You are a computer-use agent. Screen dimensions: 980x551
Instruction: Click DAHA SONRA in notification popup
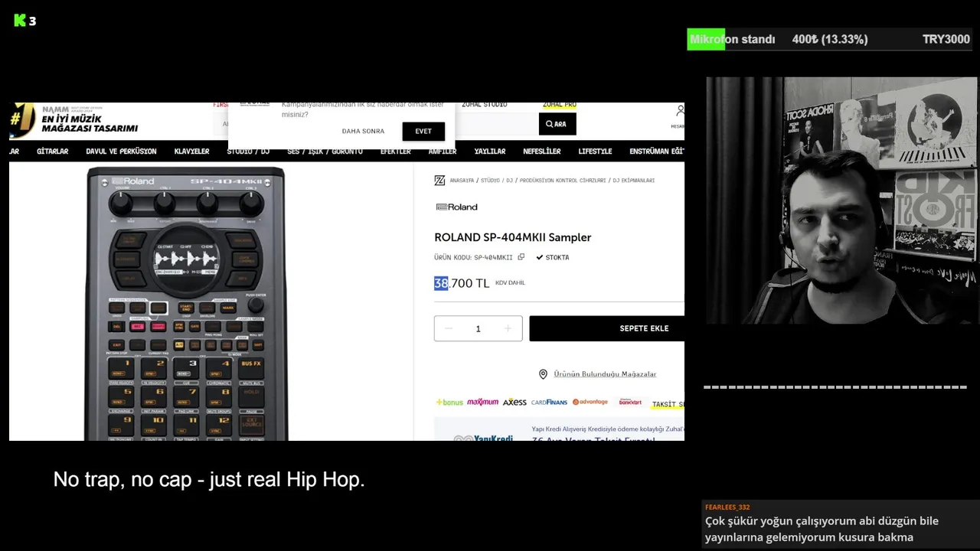pos(363,132)
